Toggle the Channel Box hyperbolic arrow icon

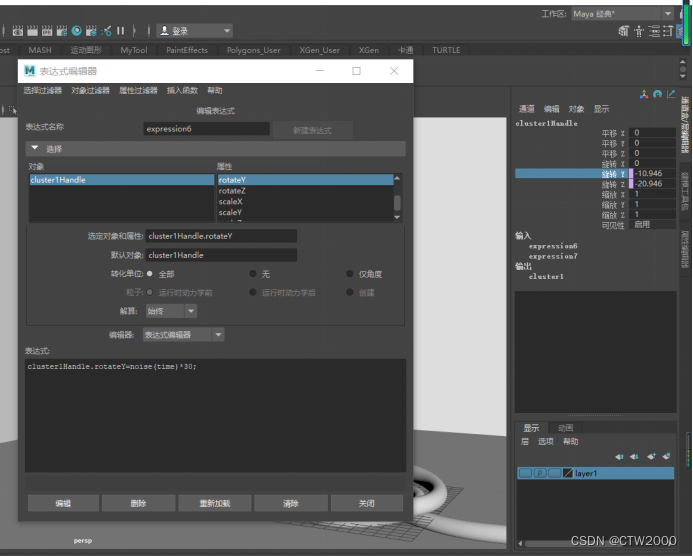tap(671, 94)
